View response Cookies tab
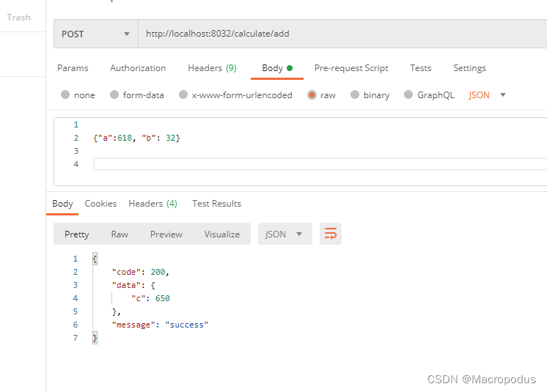 100,204
